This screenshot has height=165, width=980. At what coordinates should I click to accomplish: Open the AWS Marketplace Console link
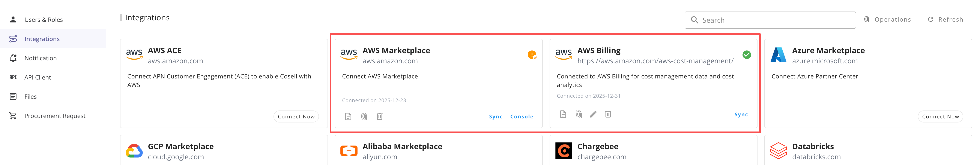click(x=522, y=116)
